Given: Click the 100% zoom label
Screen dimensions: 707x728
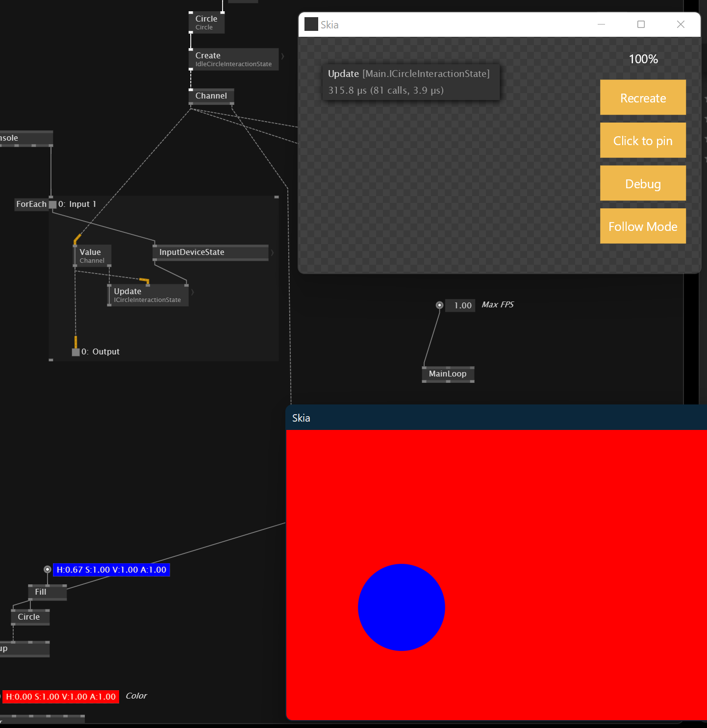Looking at the screenshot, I should [643, 59].
